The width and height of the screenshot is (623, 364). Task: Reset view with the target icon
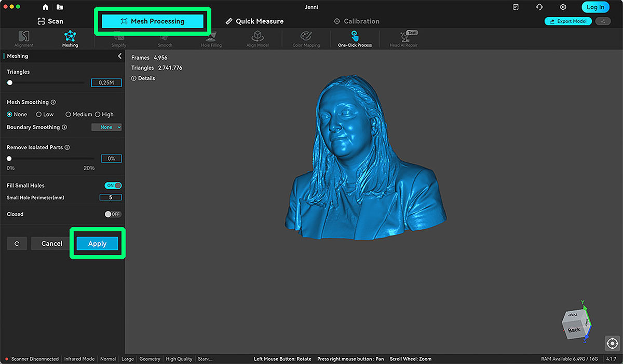click(612, 343)
